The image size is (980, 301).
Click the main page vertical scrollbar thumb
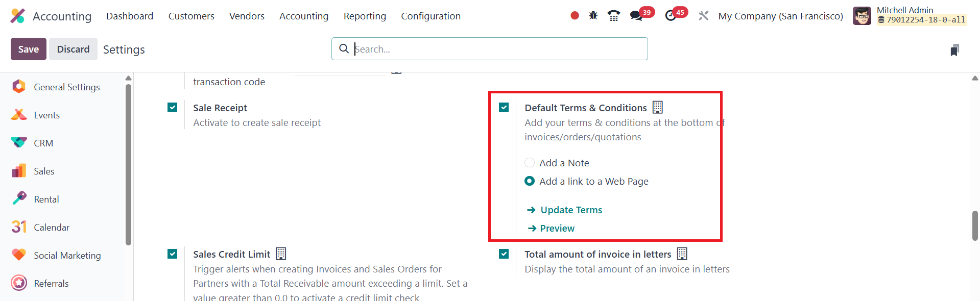975,225
